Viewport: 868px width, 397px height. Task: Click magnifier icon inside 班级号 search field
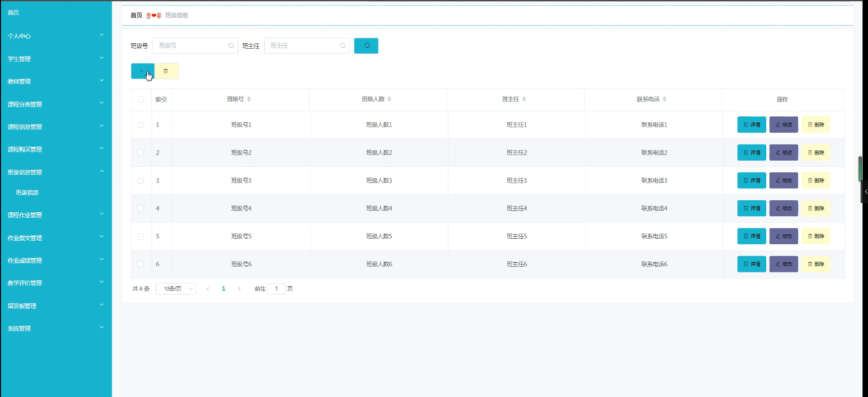tap(231, 46)
